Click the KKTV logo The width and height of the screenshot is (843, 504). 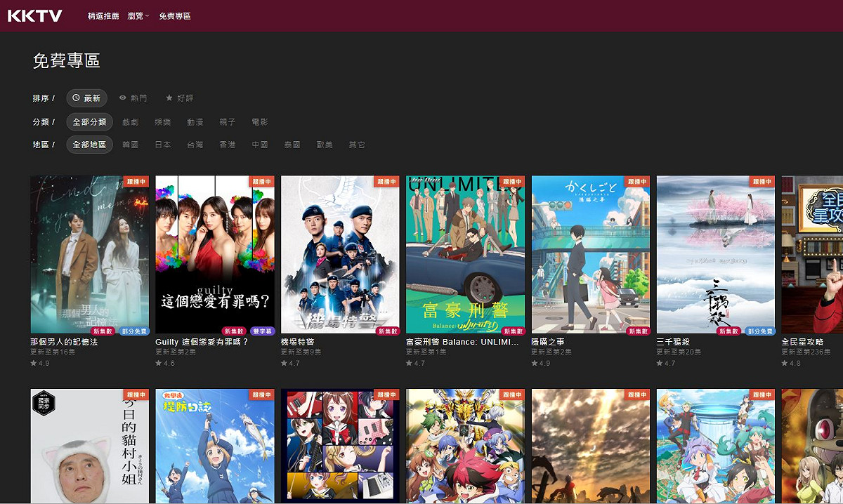pos(35,15)
